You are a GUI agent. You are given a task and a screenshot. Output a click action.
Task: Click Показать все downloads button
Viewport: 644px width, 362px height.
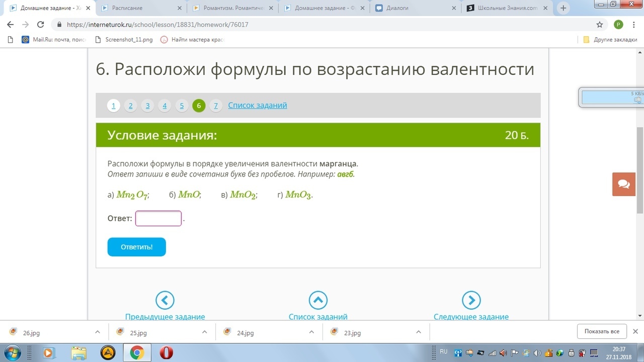[x=602, y=331]
